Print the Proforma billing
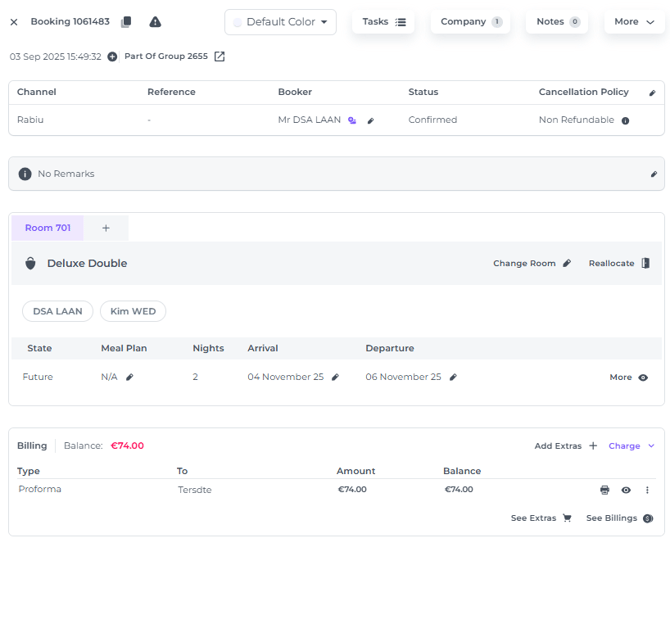 (x=604, y=490)
